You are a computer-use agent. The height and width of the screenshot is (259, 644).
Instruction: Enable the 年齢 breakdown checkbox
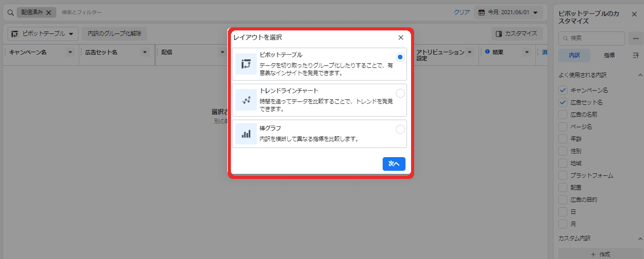coord(562,139)
